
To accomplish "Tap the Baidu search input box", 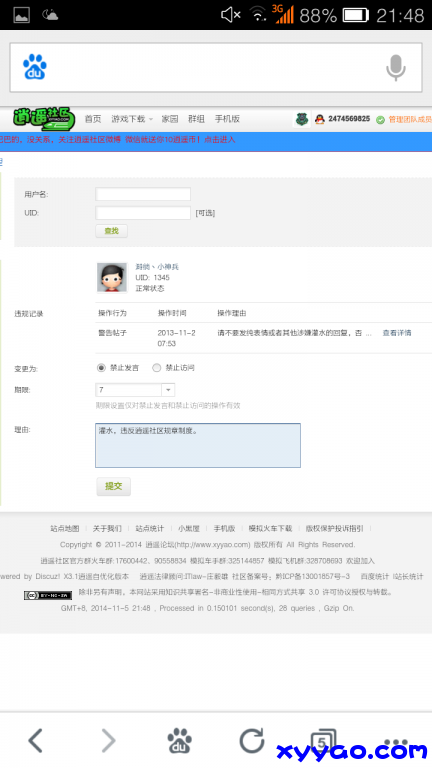I will tap(216, 68).
